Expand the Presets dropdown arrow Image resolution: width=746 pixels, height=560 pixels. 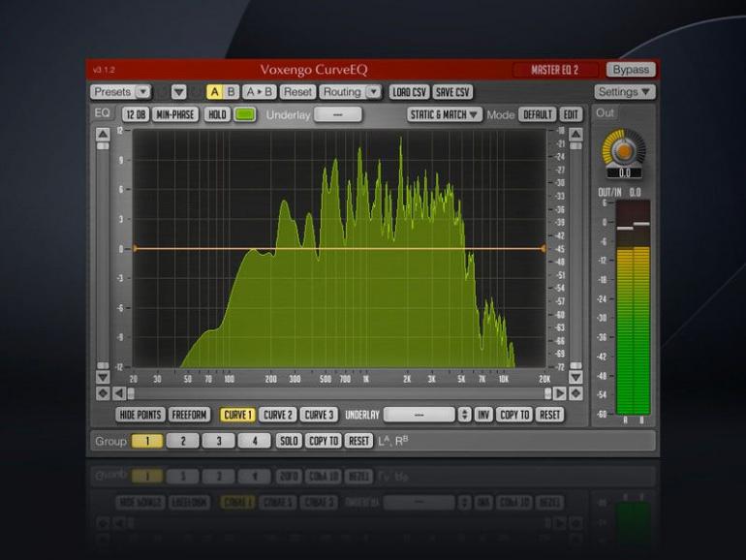point(142,92)
